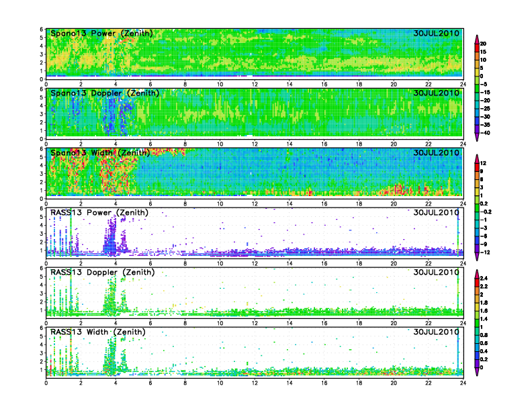Click the "2.4" label on the bottom colorbar

[484, 279]
